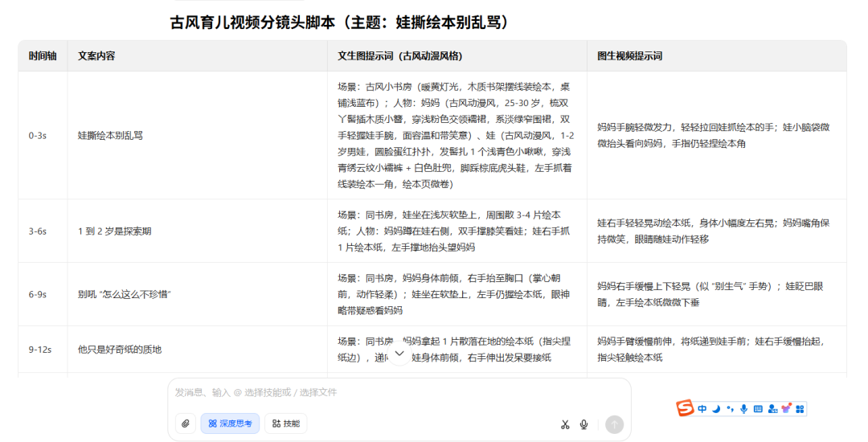This screenshot has width=868, height=442.
Task: Click the 1 到 2 岁是探索期 cell
Action: [x=197, y=231]
